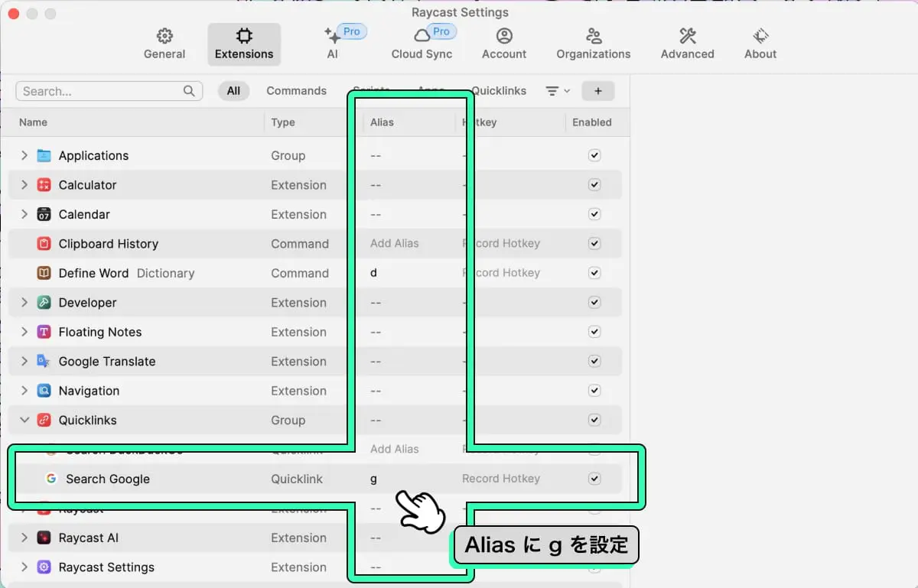Image resolution: width=918 pixels, height=588 pixels.
Task: Filter the list by Commands
Action: point(296,91)
